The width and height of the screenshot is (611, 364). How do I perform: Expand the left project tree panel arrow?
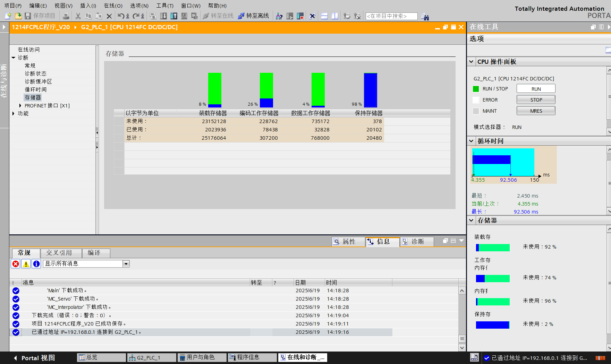click(x=4, y=27)
